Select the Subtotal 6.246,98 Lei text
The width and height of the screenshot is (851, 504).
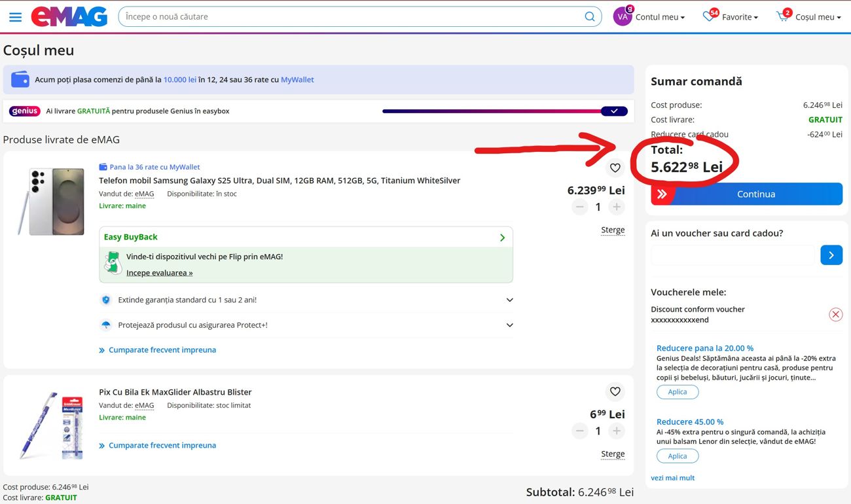point(580,492)
